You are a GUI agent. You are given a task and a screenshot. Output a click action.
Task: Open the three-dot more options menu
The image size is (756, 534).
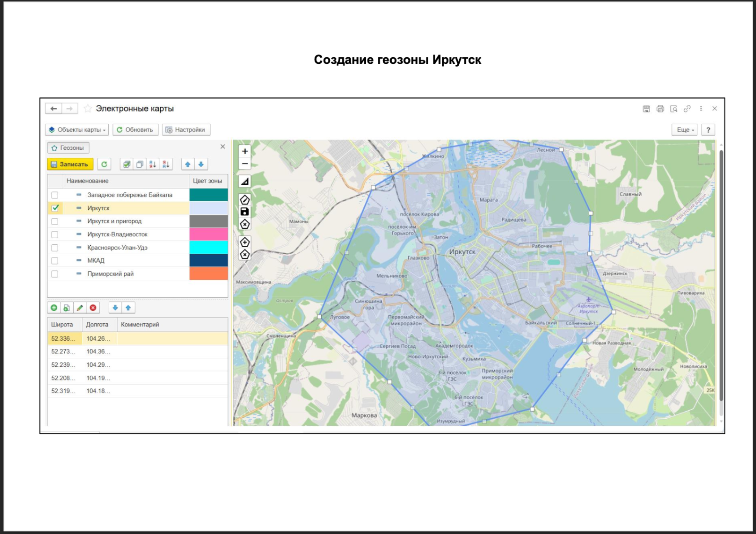pyautogui.click(x=701, y=109)
